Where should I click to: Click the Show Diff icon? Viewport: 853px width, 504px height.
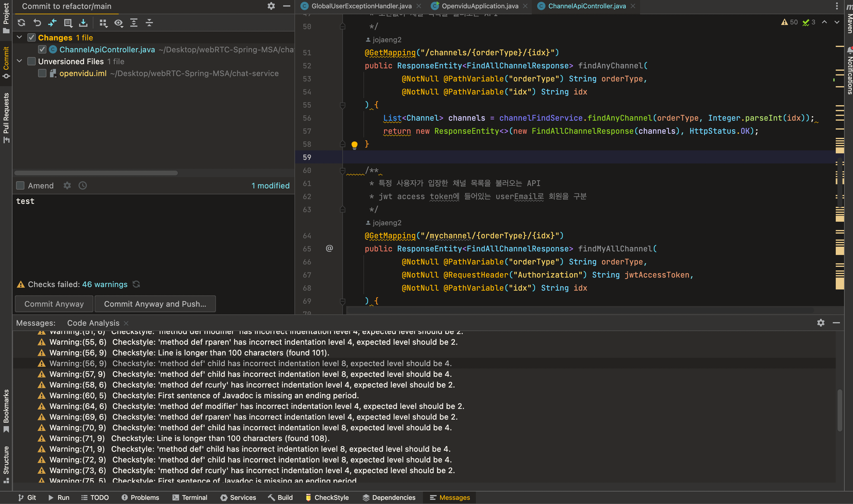pyautogui.click(x=52, y=23)
